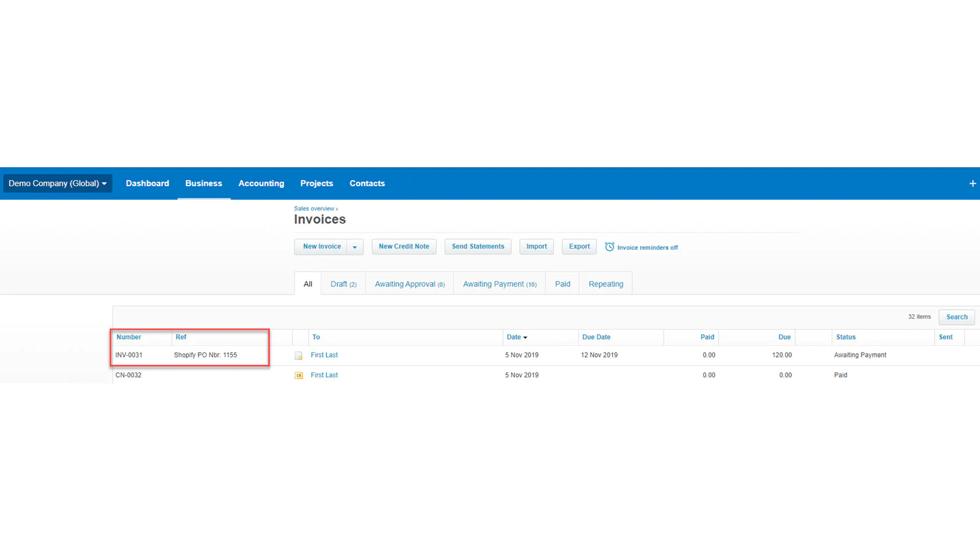This screenshot has height=551, width=980.
Task: Click the Send Statements button
Action: coord(477,246)
